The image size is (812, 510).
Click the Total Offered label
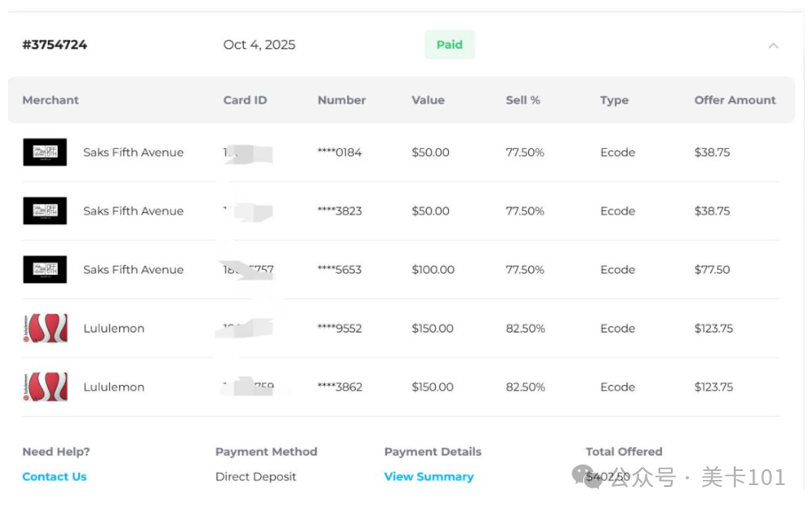624,451
